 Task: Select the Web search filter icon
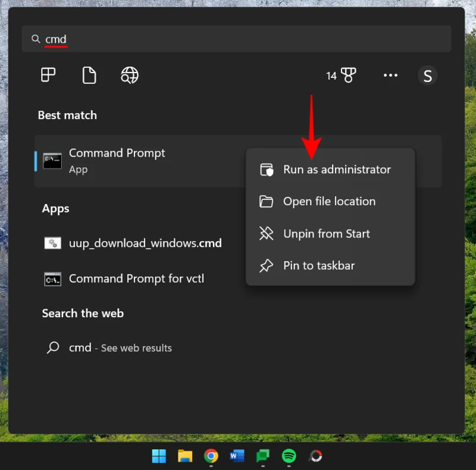[129, 75]
